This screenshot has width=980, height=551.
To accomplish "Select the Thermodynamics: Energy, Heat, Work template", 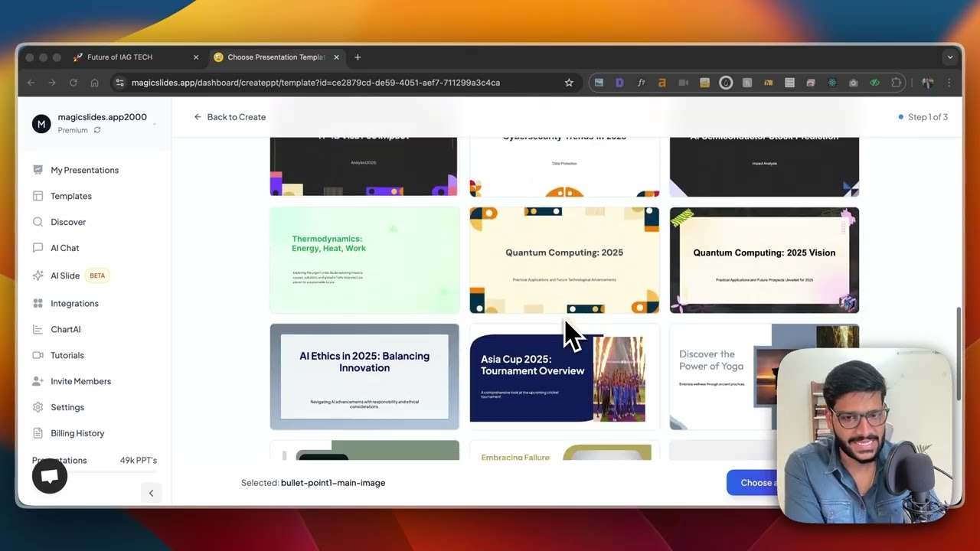I will tap(364, 260).
